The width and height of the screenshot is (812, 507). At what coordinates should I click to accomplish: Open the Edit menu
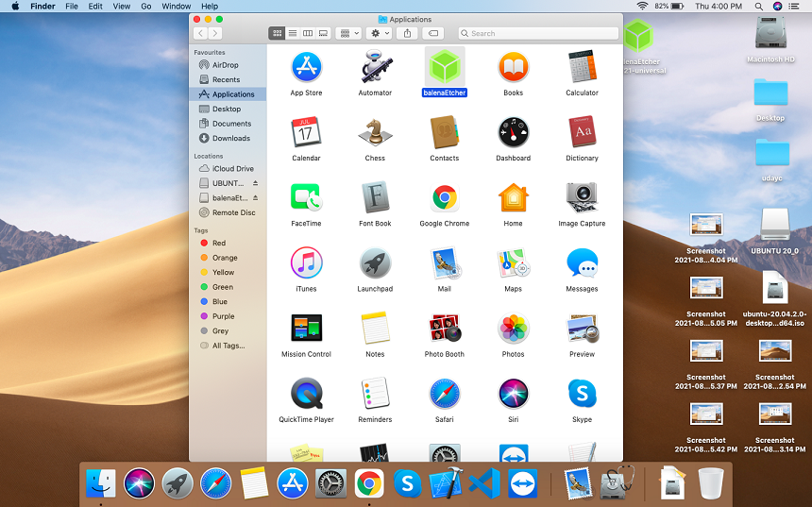coord(95,7)
